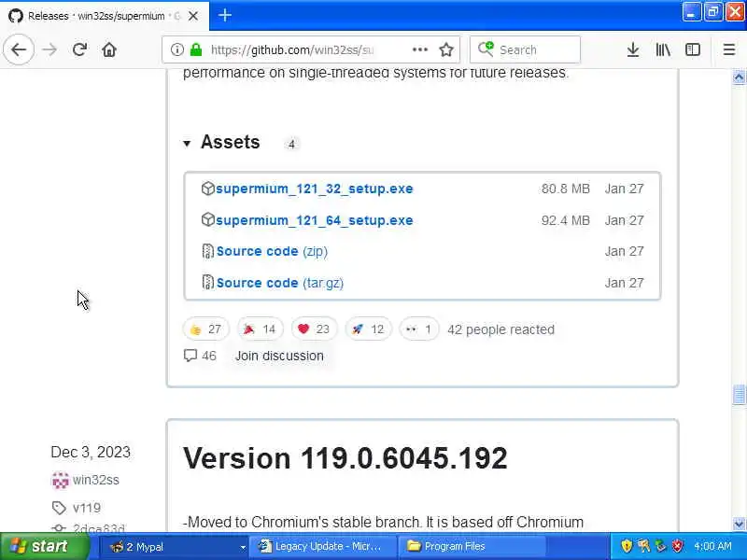Switch to Legacy Update taskbar window
This screenshot has width=747, height=560.
(x=325, y=546)
